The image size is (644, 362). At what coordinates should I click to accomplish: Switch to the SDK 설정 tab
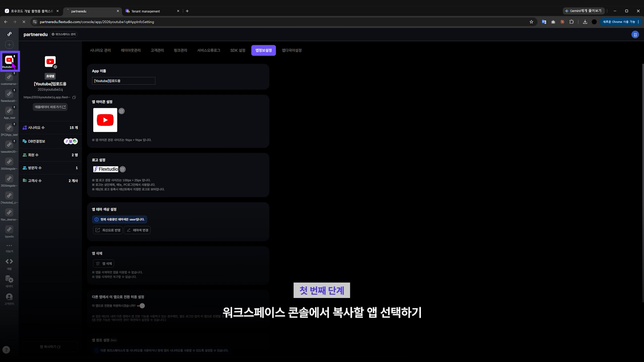tap(238, 50)
